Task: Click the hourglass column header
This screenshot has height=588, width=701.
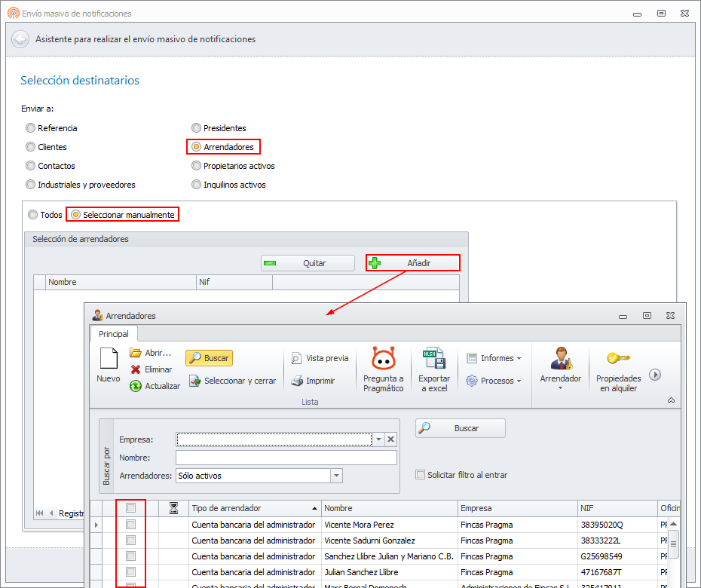Action: click(x=174, y=508)
